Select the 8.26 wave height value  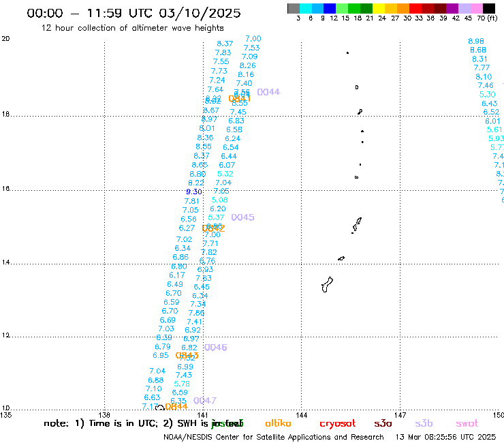click(248, 65)
